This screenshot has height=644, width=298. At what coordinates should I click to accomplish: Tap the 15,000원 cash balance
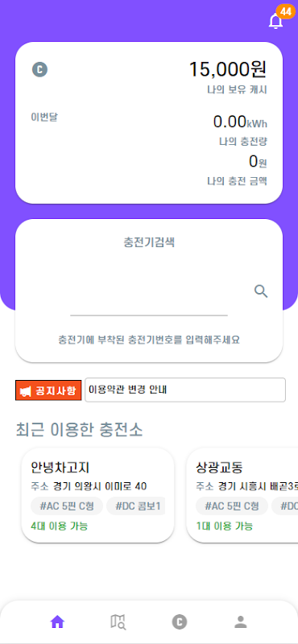coord(228,69)
